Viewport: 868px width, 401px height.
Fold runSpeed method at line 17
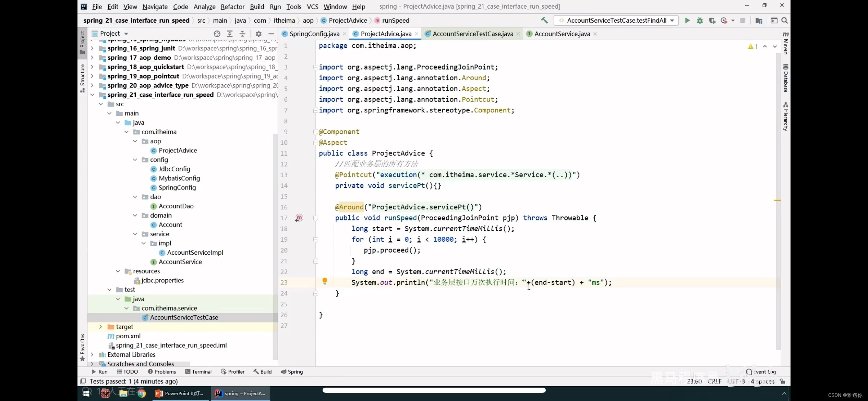tap(316, 218)
